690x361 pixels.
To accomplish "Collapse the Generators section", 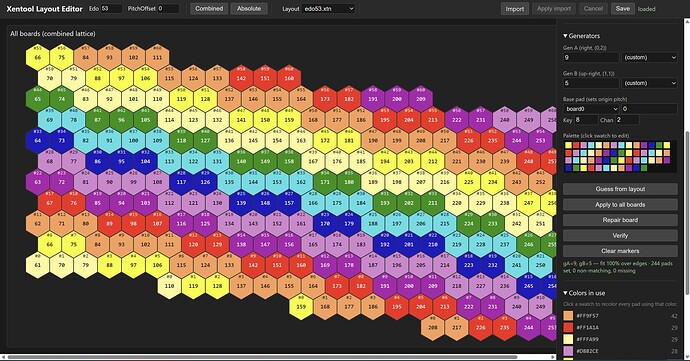I will coord(581,36).
